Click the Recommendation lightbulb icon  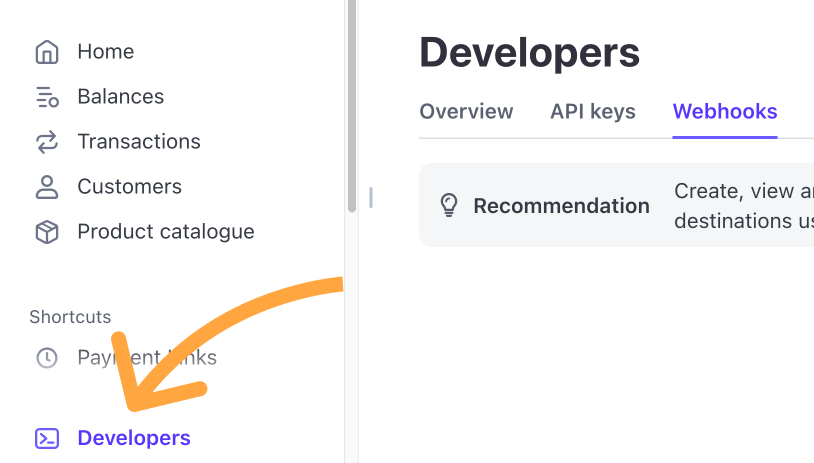(449, 205)
